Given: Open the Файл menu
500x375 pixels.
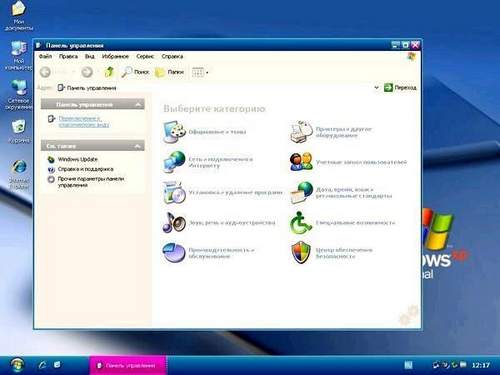Looking at the screenshot, I should (45, 56).
